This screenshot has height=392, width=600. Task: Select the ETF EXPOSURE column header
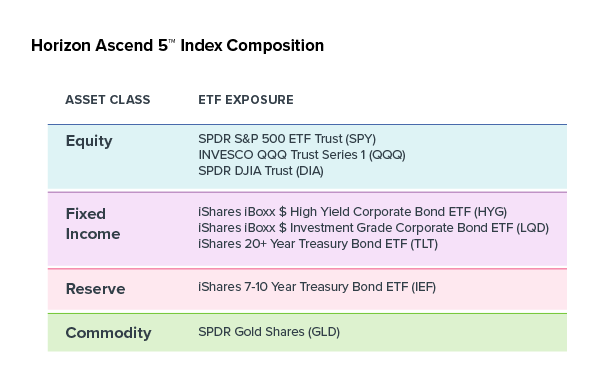(246, 100)
